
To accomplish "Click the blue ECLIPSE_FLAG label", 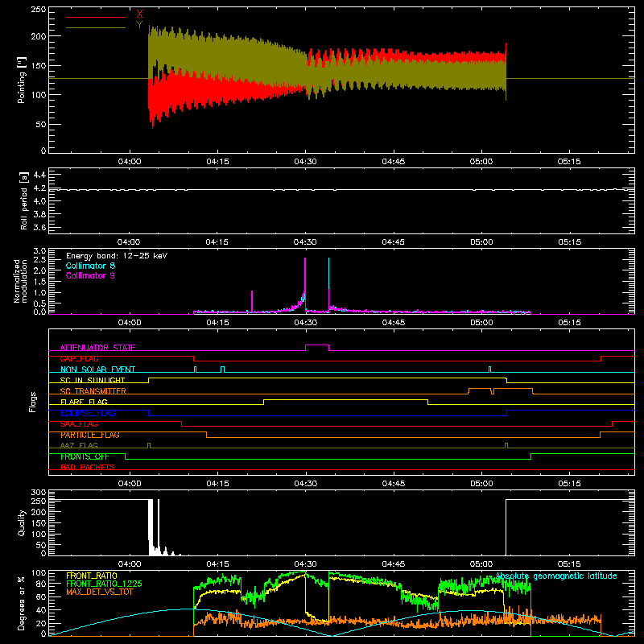I will (x=88, y=413).
